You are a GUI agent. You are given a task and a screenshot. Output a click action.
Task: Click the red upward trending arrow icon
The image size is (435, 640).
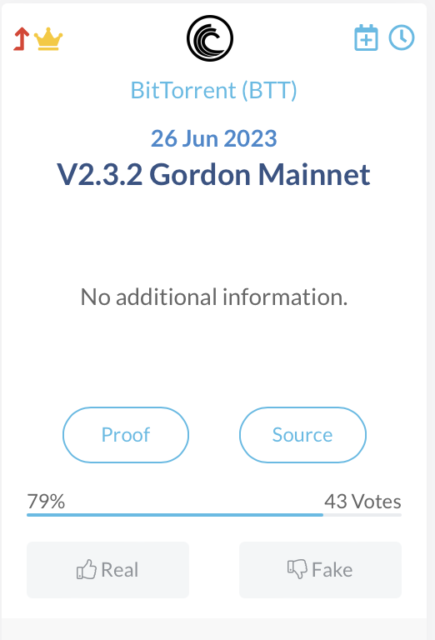[x=21, y=39]
